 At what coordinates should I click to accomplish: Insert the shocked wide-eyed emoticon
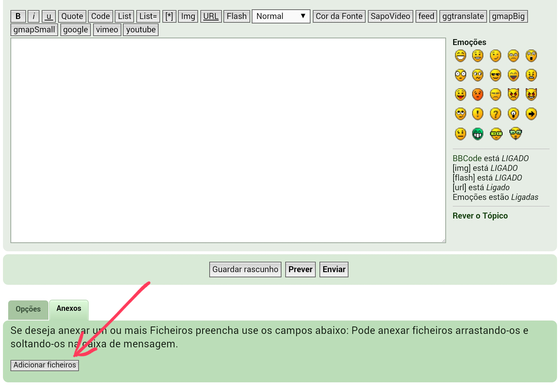461,75
